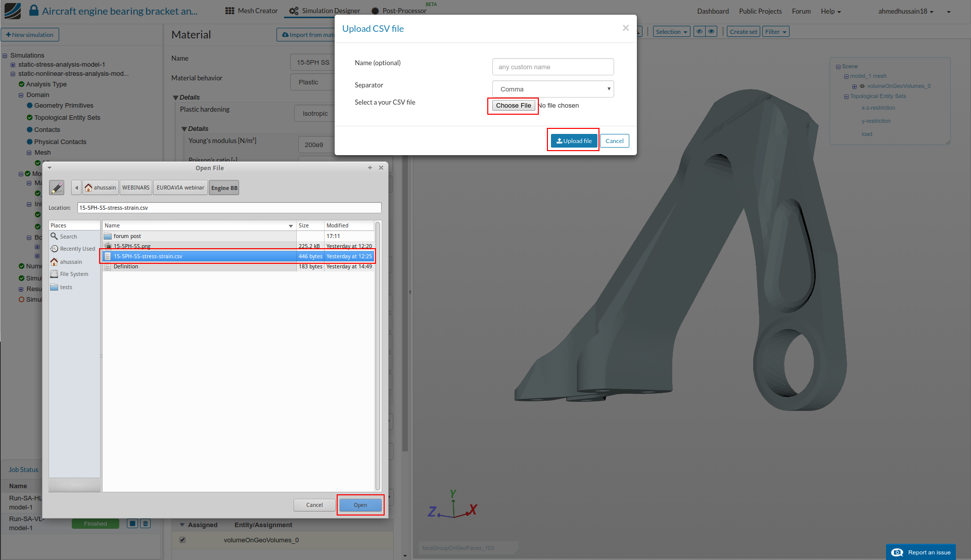971x560 pixels.
Task: Select File System in Places
Action: click(x=74, y=274)
